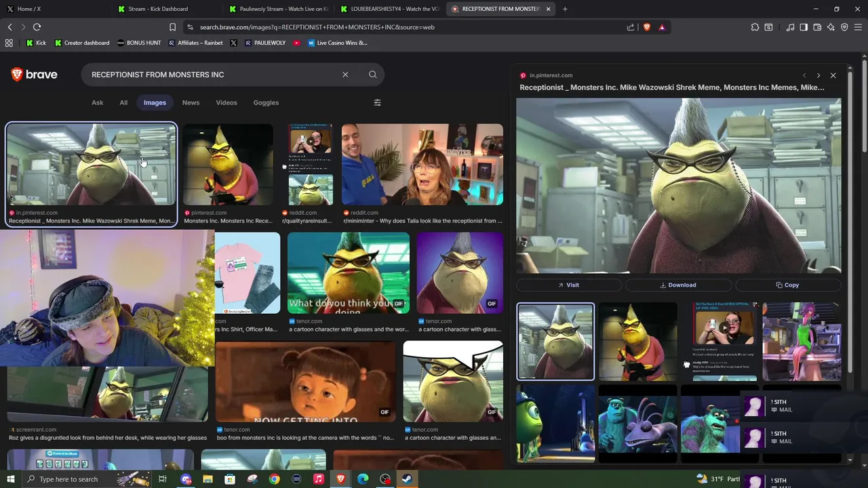868x488 pixels.
Task: Click the Visit button in preview panel
Action: pyautogui.click(x=568, y=285)
